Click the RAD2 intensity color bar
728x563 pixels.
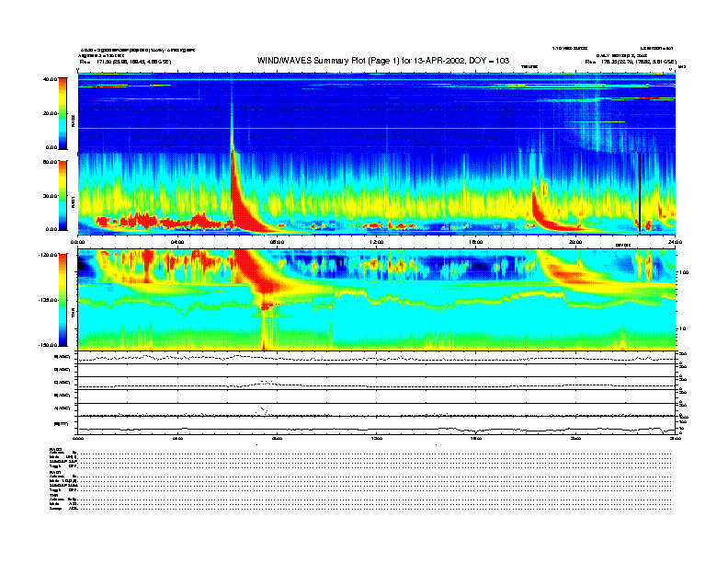point(63,113)
